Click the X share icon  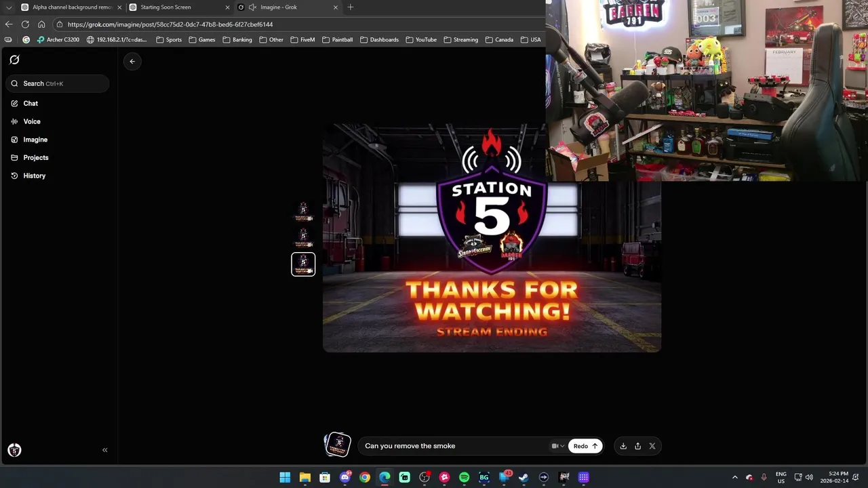coord(652,446)
